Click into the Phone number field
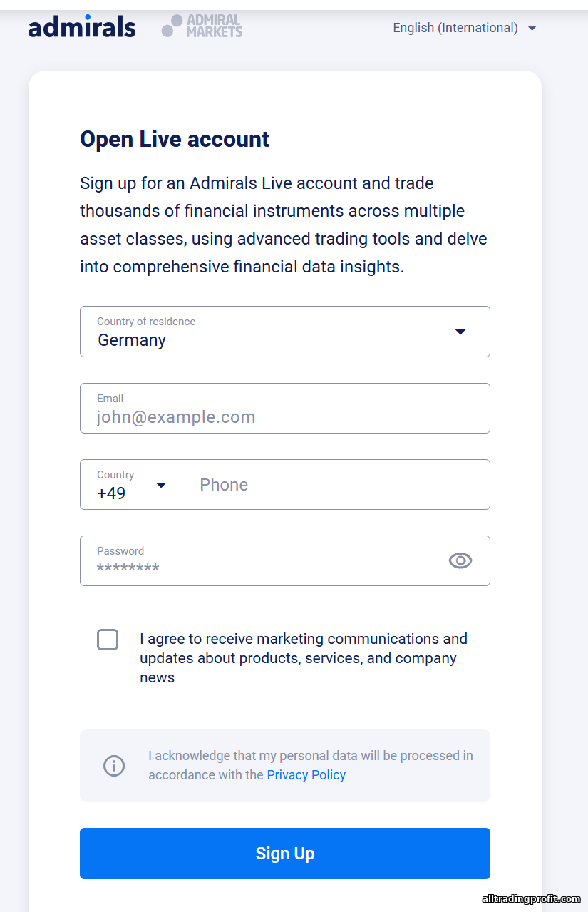The image size is (588, 912). pyautogui.click(x=335, y=485)
